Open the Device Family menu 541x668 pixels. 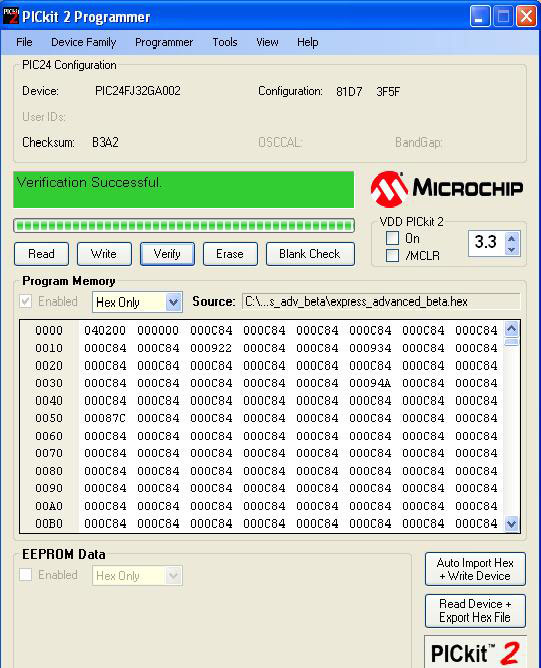click(x=83, y=42)
